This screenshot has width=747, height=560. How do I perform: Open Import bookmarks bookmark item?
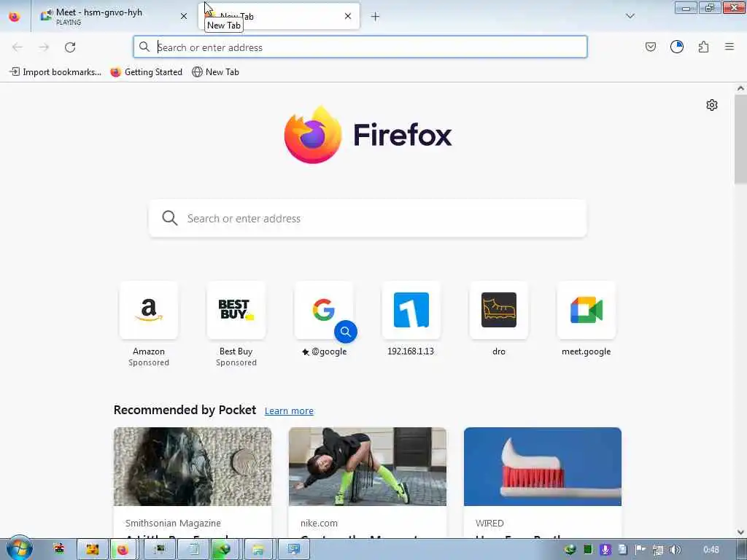point(55,72)
